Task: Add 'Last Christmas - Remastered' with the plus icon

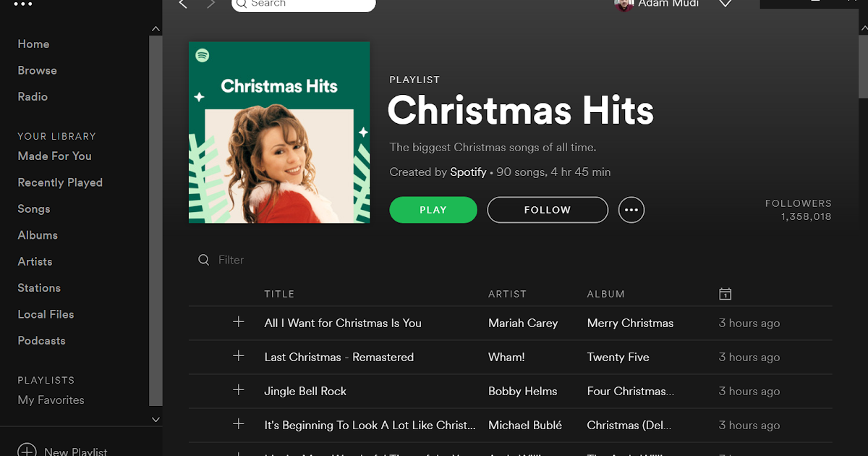Action: point(239,357)
